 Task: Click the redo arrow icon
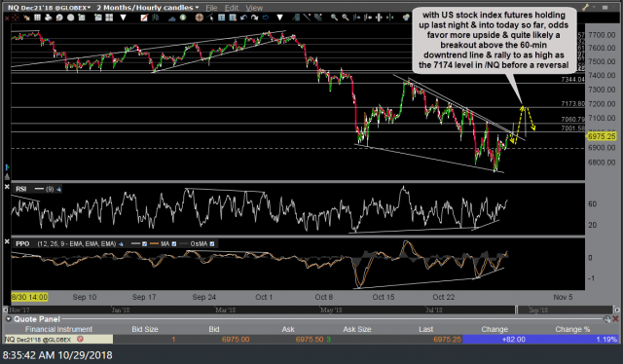255,18
